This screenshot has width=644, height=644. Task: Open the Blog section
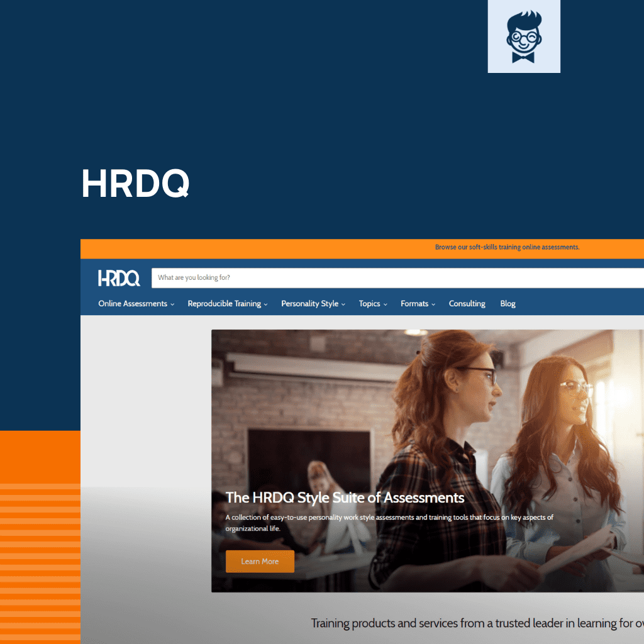508,303
